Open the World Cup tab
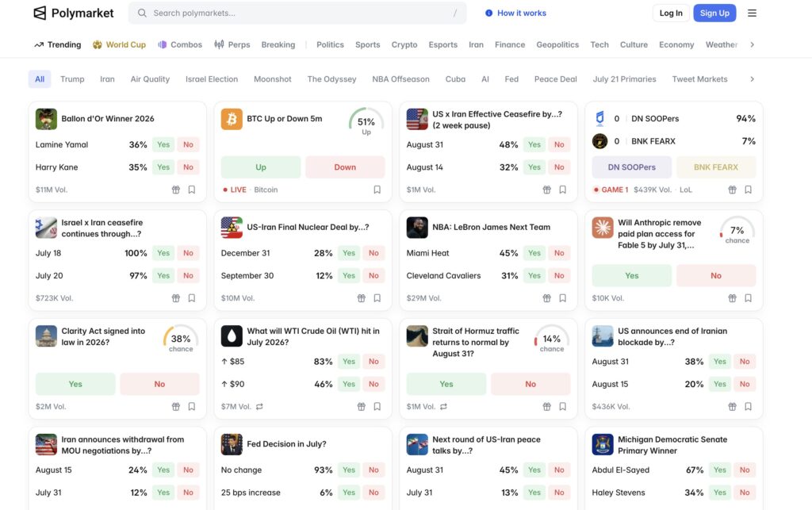The height and width of the screenshot is (510, 812). click(x=119, y=44)
